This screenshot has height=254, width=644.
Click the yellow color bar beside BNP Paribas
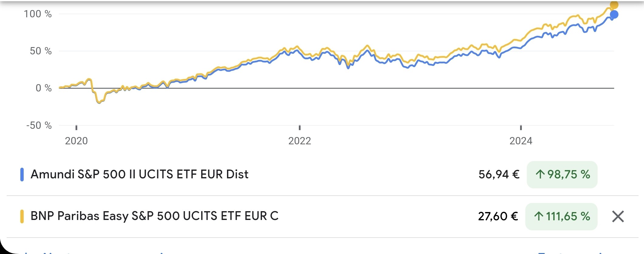pyautogui.click(x=22, y=216)
